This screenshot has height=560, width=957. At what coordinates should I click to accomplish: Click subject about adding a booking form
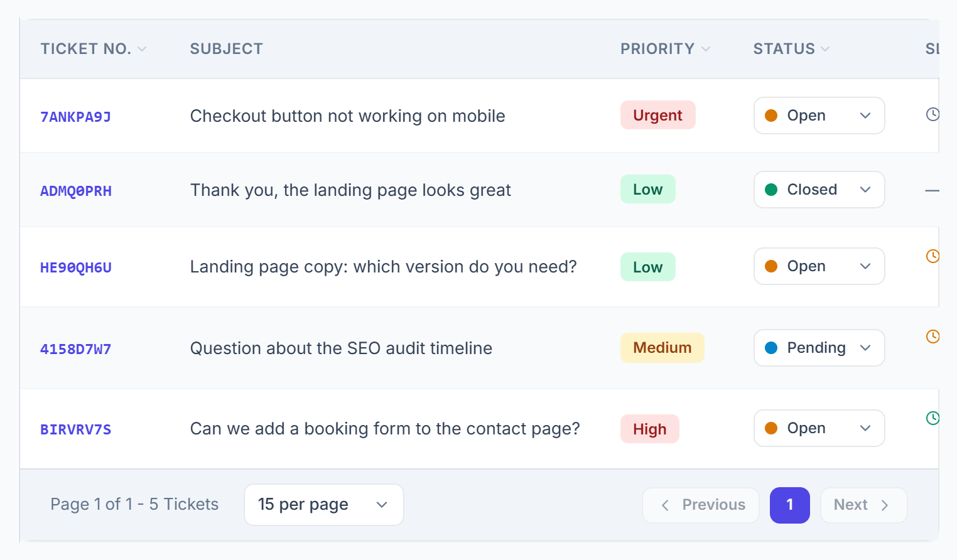pyautogui.click(x=385, y=429)
